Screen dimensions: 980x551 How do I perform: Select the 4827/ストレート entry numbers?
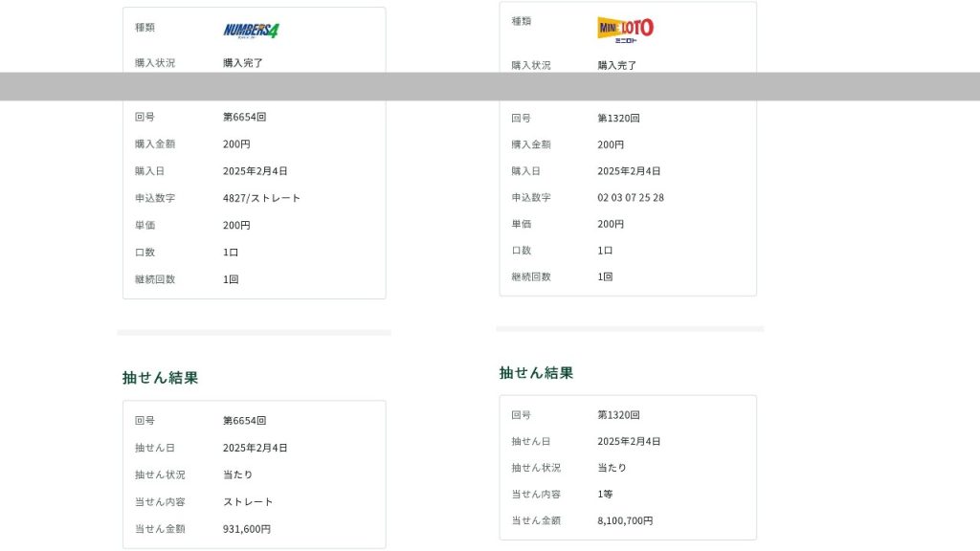tap(261, 198)
